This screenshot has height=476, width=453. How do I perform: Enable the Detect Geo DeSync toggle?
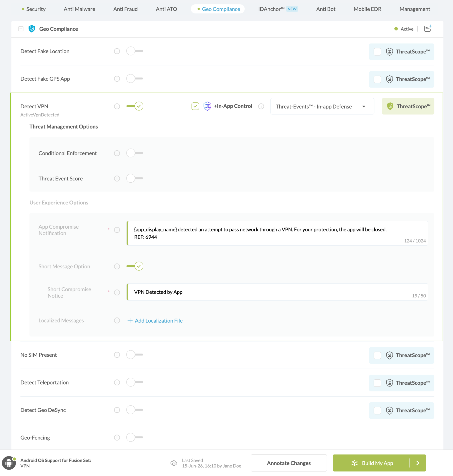(x=134, y=410)
